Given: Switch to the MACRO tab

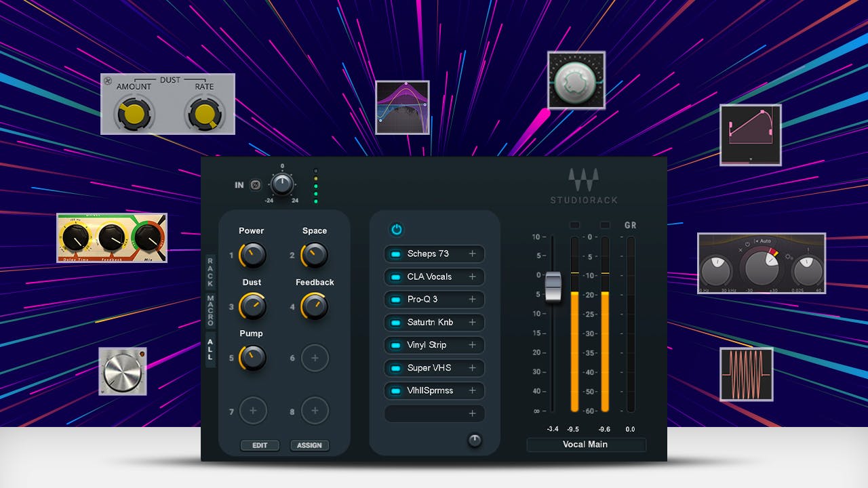Looking at the screenshot, I should tap(210, 310).
